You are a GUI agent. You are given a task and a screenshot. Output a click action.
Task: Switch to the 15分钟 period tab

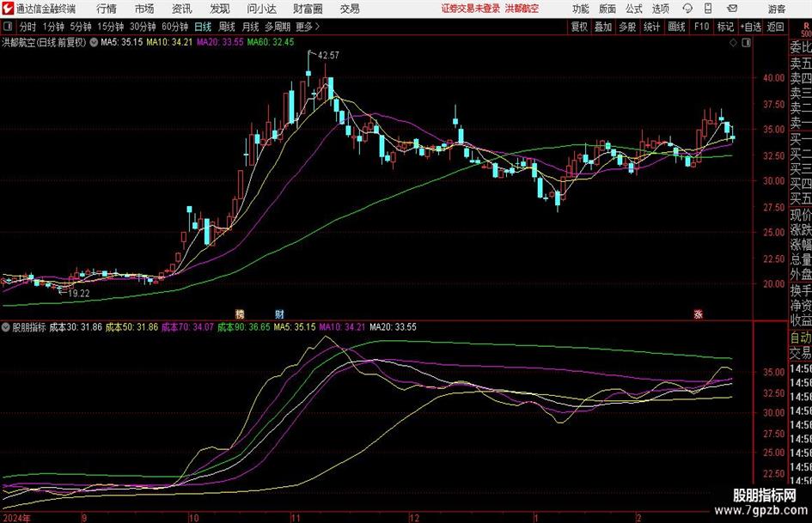click(x=111, y=27)
